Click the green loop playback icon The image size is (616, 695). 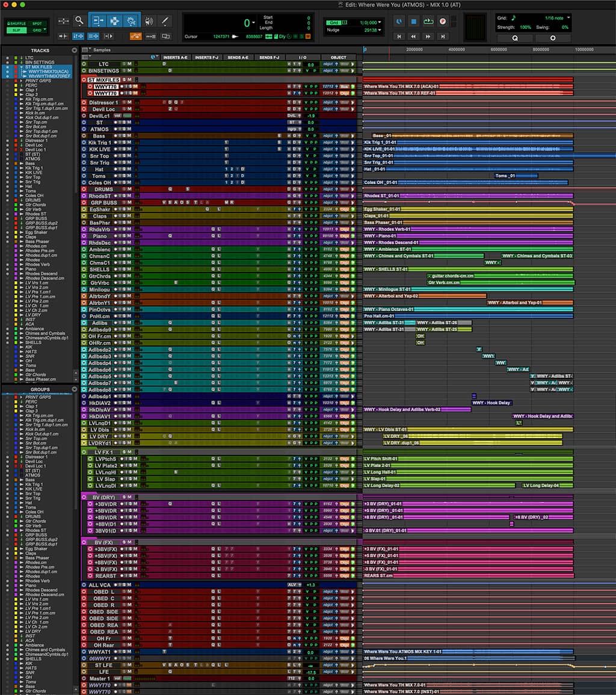click(428, 21)
